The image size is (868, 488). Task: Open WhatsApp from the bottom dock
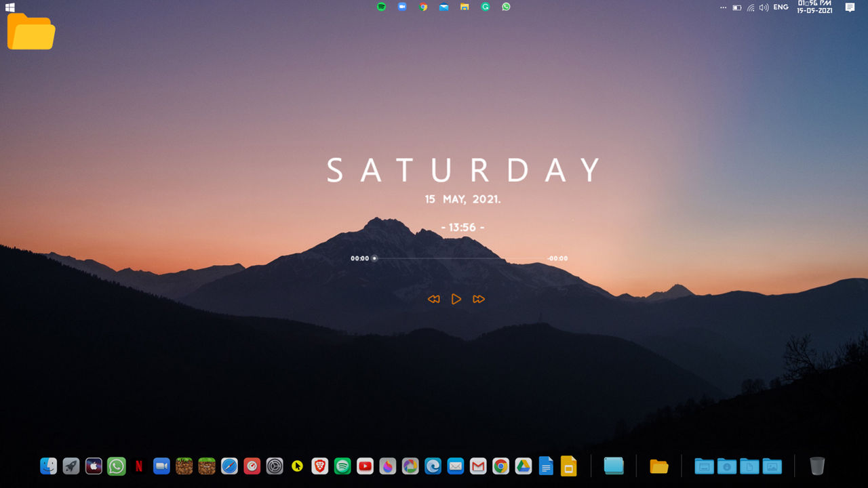point(117,466)
